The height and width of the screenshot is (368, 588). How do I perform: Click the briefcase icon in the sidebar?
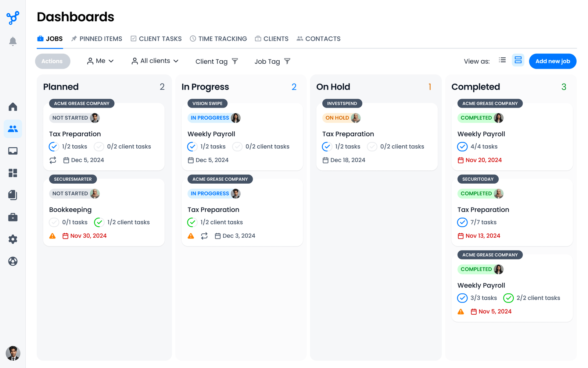pyautogui.click(x=13, y=217)
